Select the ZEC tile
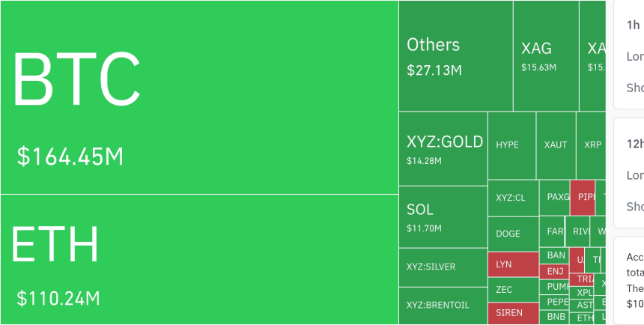 pyautogui.click(x=513, y=289)
